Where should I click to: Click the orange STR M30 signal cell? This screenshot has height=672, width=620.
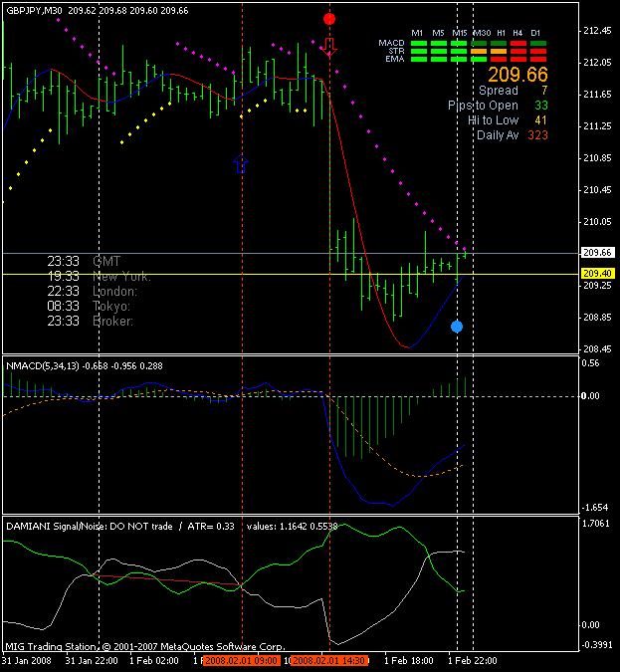coord(479,52)
